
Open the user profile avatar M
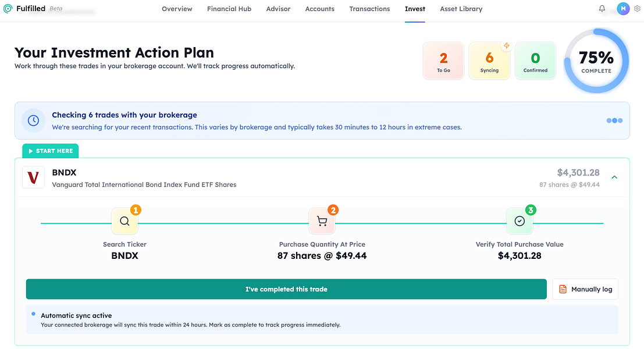pos(623,9)
